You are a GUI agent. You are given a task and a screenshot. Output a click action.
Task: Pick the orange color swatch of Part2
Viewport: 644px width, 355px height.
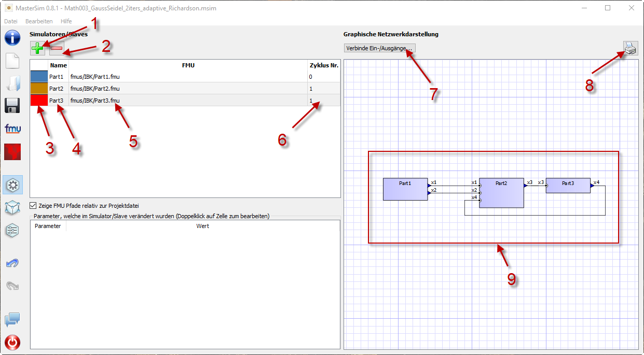(x=39, y=89)
